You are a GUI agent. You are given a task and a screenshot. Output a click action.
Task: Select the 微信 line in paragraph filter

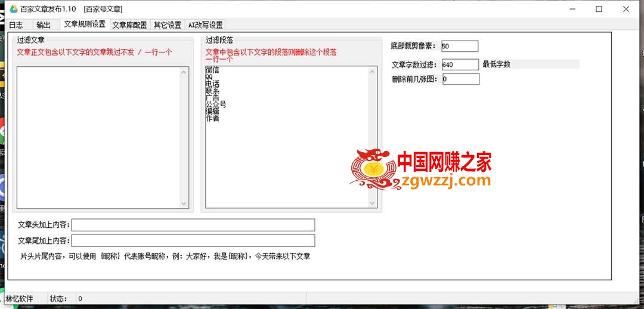click(212, 70)
